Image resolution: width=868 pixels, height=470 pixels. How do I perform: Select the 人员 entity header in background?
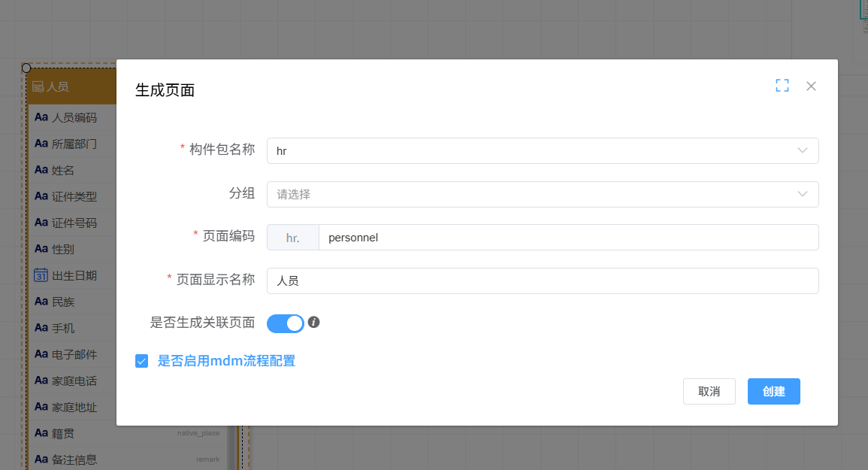[x=72, y=86]
